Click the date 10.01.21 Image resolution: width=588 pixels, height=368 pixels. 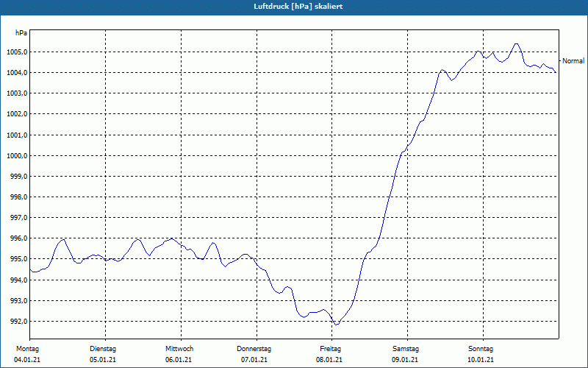pos(481,360)
